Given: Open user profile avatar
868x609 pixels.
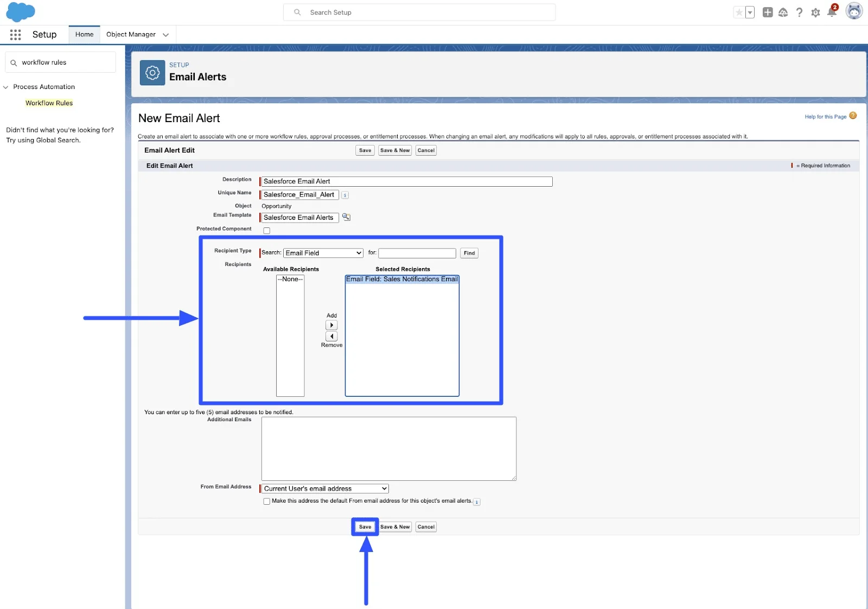Looking at the screenshot, I should pyautogui.click(x=854, y=11).
